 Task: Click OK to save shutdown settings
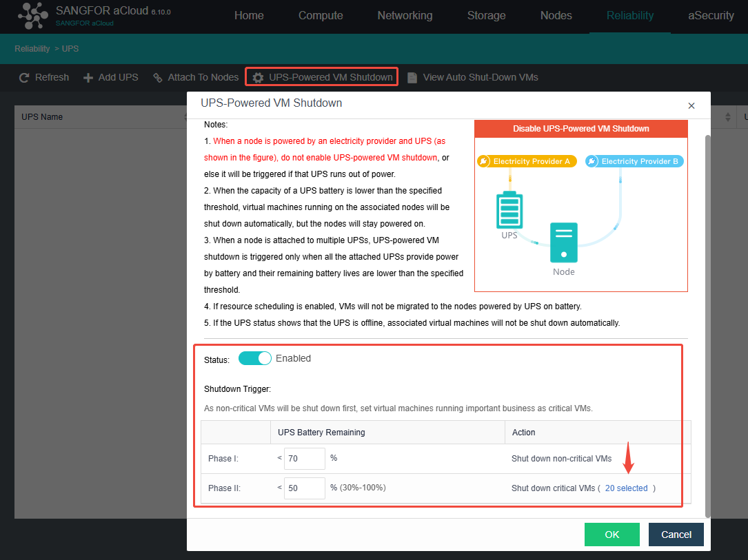(x=612, y=535)
